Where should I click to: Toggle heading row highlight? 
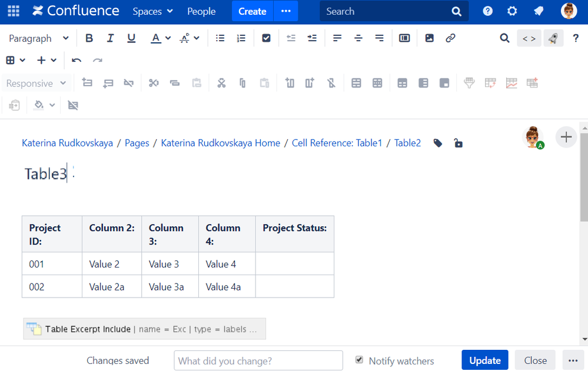tap(403, 83)
